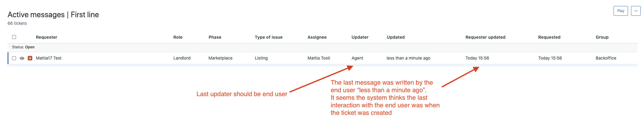Click the Requester updated column header
Screen dimensions: 644x126
(x=485, y=37)
